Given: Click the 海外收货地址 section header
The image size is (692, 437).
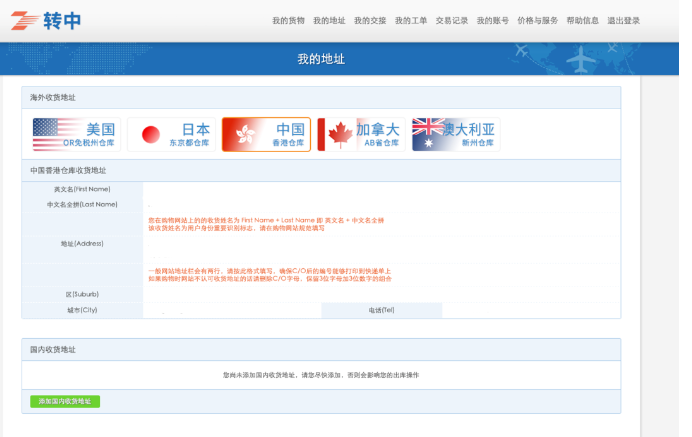Looking at the screenshot, I should pos(321,98).
